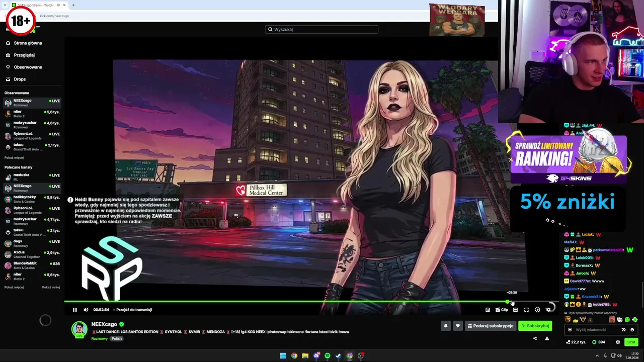Open the 394 channel points balance
This screenshot has height=362, width=644.
pos(599,342)
